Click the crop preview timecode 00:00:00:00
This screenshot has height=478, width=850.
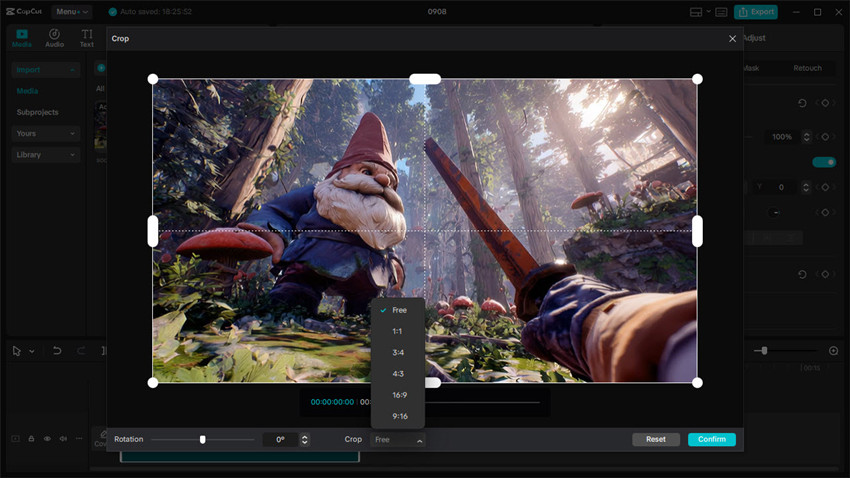tap(332, 402)
